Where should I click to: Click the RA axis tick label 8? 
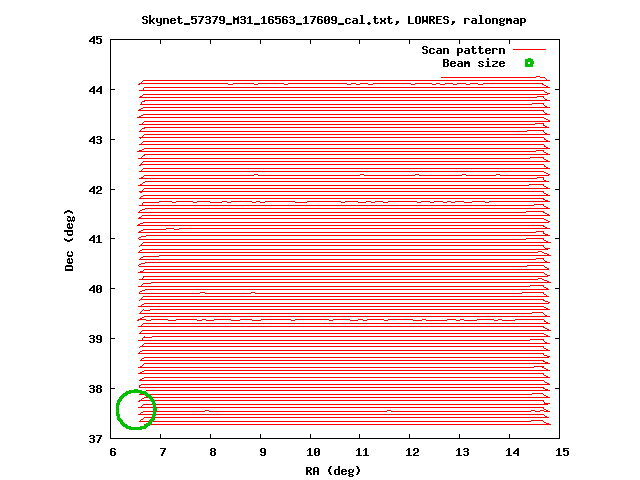(213, 452)
